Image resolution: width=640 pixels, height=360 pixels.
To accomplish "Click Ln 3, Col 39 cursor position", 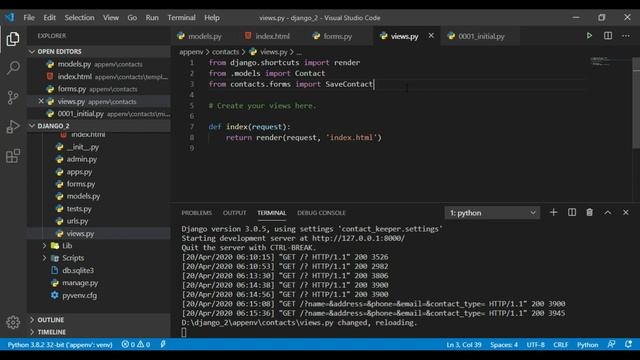I will [464, 344].
